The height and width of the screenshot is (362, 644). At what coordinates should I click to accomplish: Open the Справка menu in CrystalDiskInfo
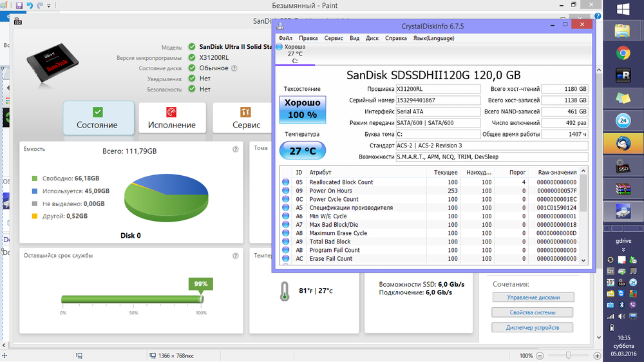coord(396,38)
